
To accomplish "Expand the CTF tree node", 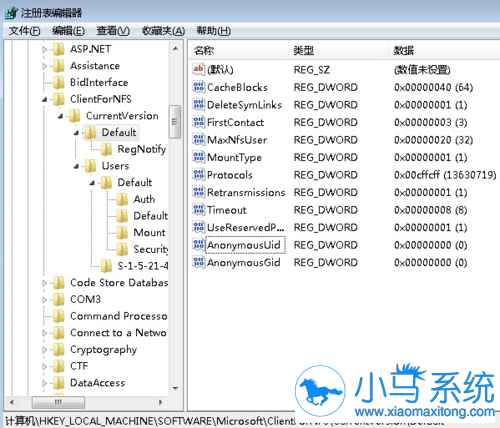I will [44, 366].
